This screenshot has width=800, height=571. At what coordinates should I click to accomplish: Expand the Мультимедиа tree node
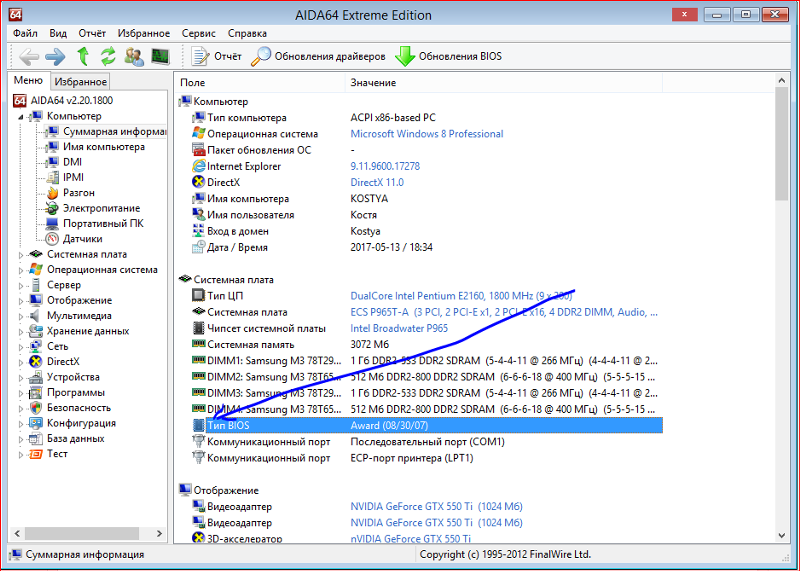pos(21,316)
